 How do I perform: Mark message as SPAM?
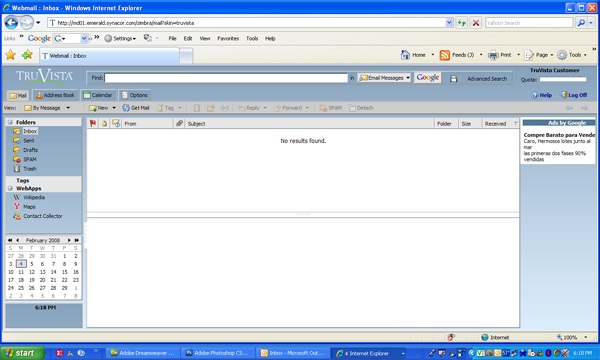[x=331, y=108]
